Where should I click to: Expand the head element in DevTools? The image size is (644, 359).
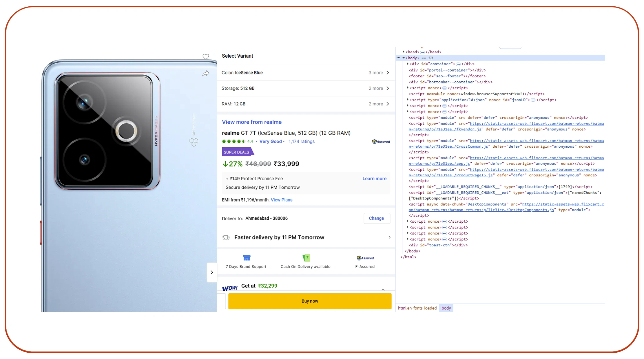[403, 52]
